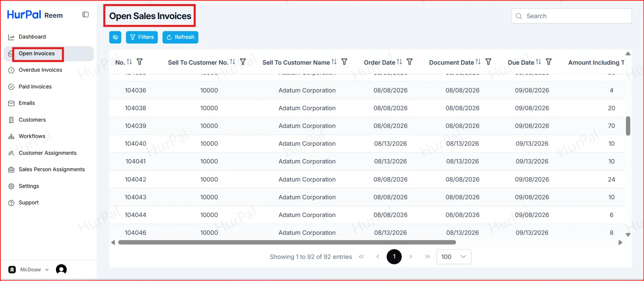Click the Sales Person Assignments briefcase icon
The image size is (644, 281).
11,170
